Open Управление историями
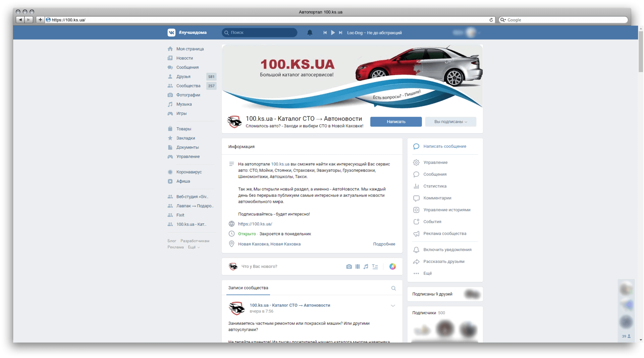Viewport: 644px width, 358px height. [x=446, y=210]
